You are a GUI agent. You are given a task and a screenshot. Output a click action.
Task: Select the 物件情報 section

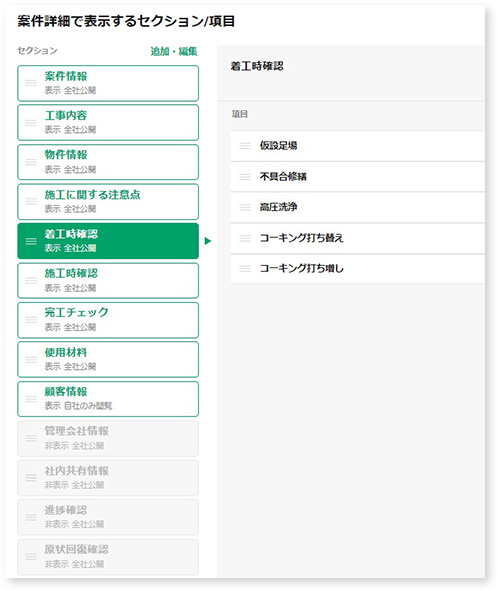(x=108, y=162)
